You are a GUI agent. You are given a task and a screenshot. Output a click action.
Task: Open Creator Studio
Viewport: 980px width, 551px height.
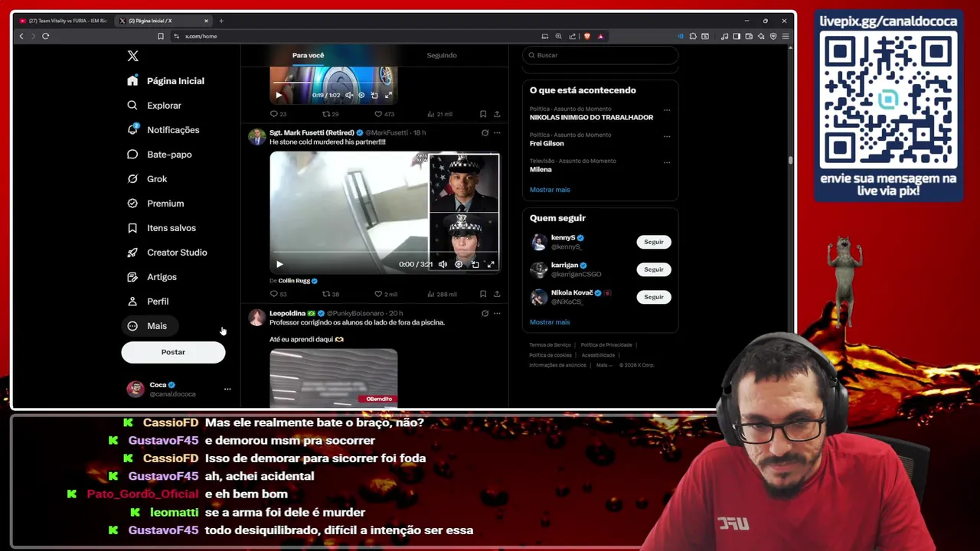click(167, 253)
